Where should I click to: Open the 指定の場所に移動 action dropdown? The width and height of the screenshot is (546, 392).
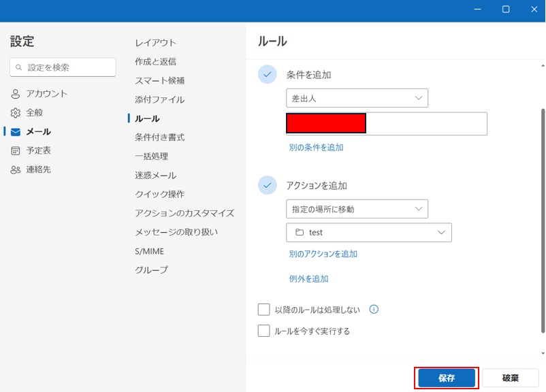tap(357, 209)
